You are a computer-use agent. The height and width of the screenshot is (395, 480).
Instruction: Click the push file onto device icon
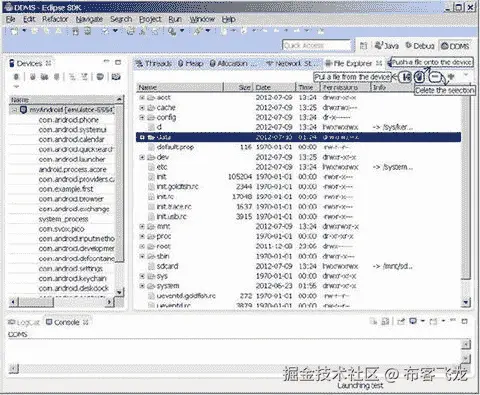tap(419, 77)
